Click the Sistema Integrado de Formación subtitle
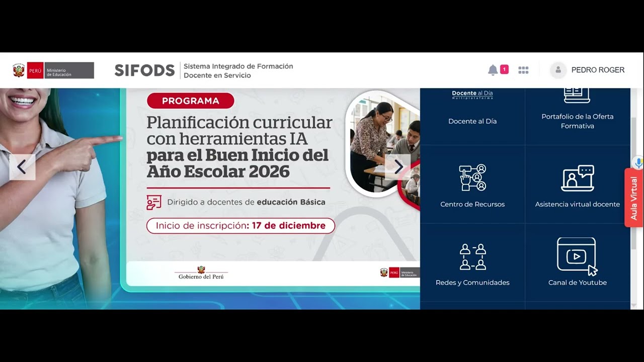This screenshot has height=362, width=644. (238, 70)
